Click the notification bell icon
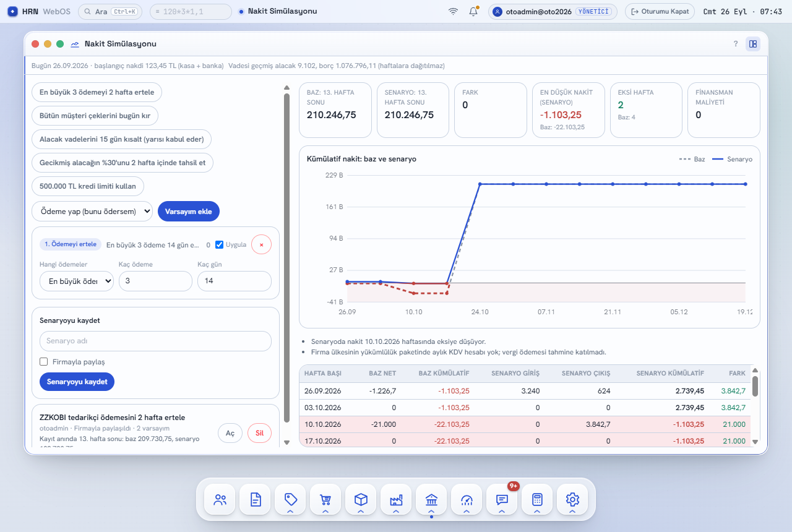 [473, 11]
